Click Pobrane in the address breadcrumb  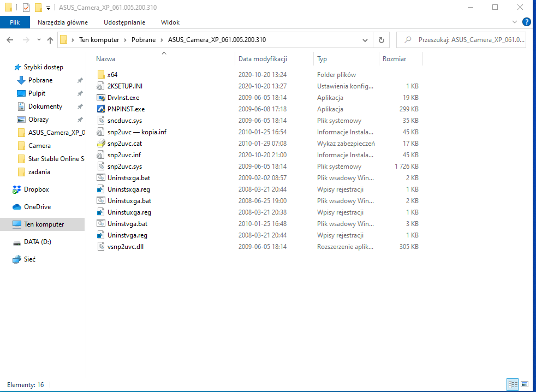point(144,40)
